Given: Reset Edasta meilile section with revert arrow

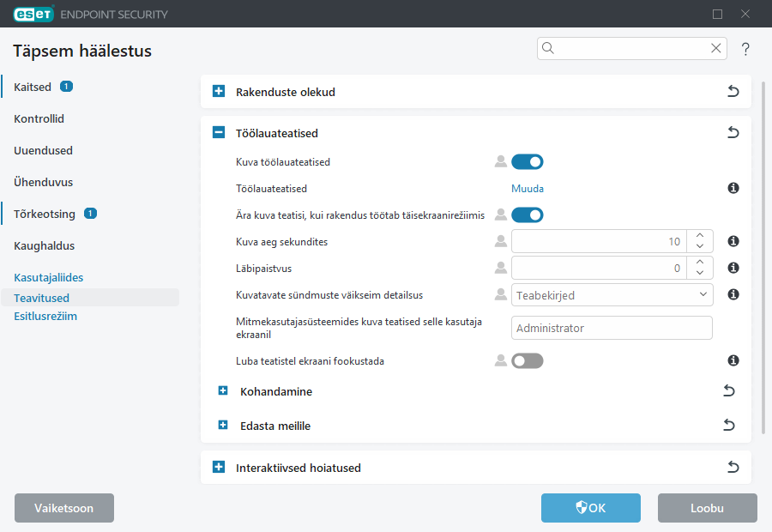Looking at the screenshot, I should (728, 425).
